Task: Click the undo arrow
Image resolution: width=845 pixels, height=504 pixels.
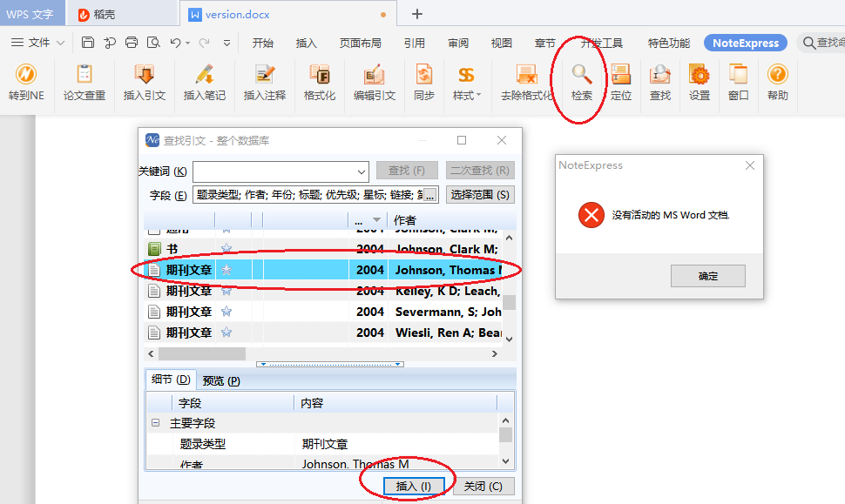Action: [176, 43]
